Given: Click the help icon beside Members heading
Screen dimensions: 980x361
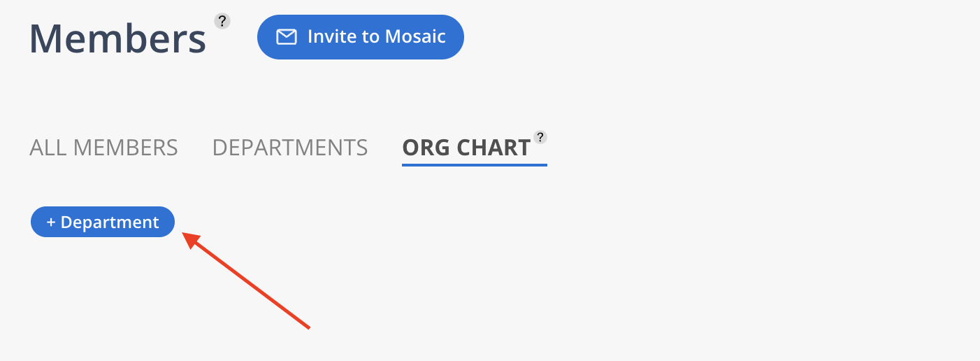Looking at the screenshot, I should tap(222, 21).
